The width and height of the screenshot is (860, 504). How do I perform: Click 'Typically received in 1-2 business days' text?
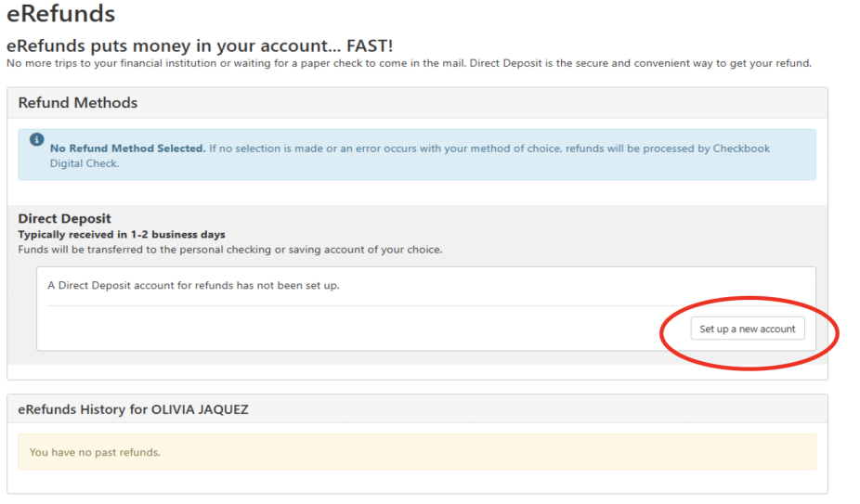122,234
